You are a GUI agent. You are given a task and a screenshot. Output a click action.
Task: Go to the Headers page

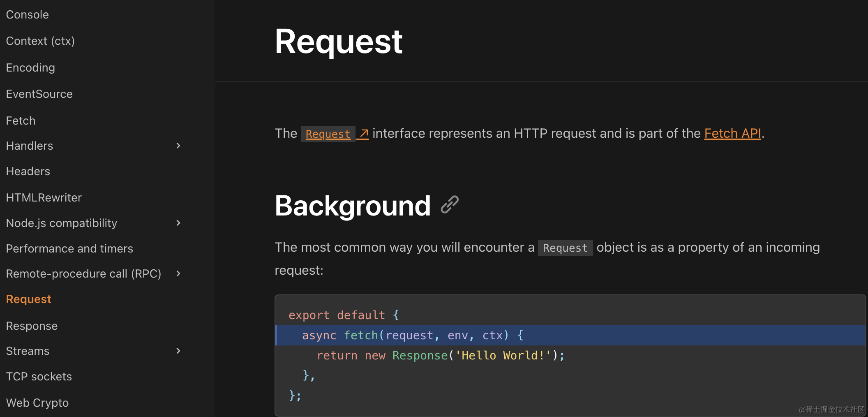(x=28, y=171)
